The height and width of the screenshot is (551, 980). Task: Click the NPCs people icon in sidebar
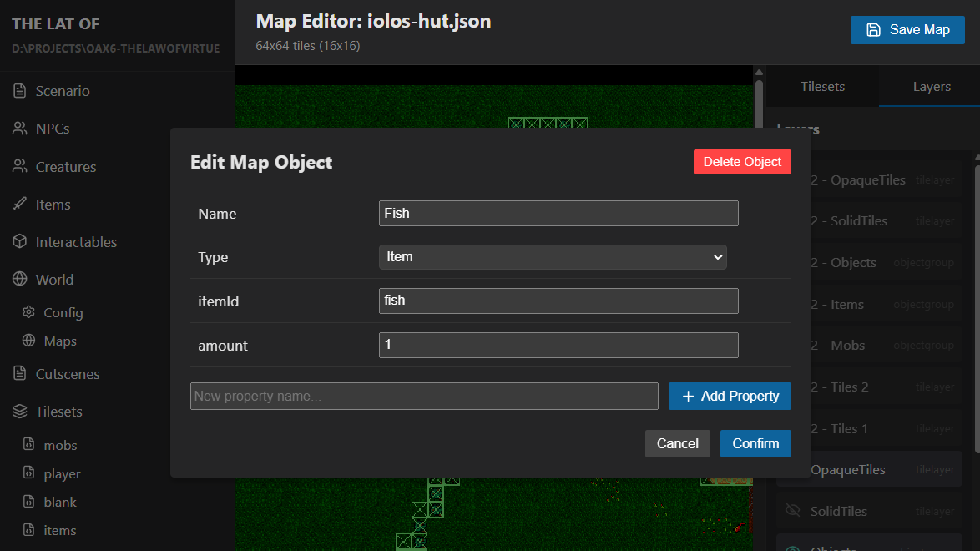click(x=19, y=129)
